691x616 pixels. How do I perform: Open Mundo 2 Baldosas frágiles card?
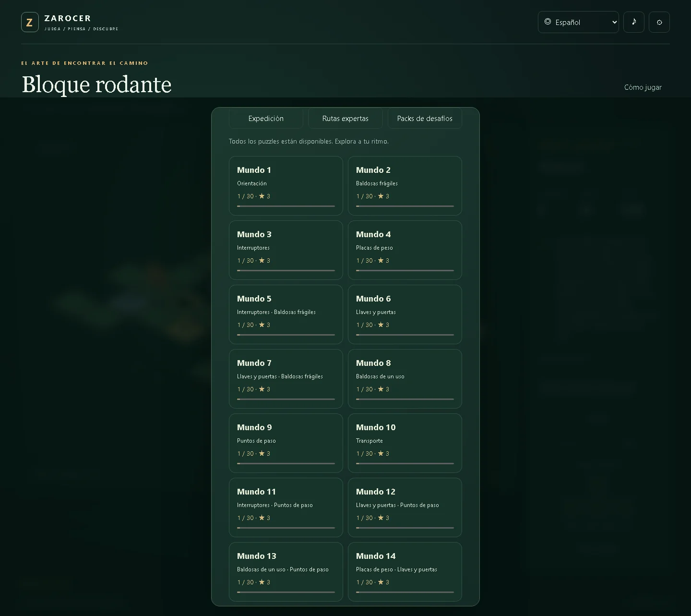[x=405, y=186]
